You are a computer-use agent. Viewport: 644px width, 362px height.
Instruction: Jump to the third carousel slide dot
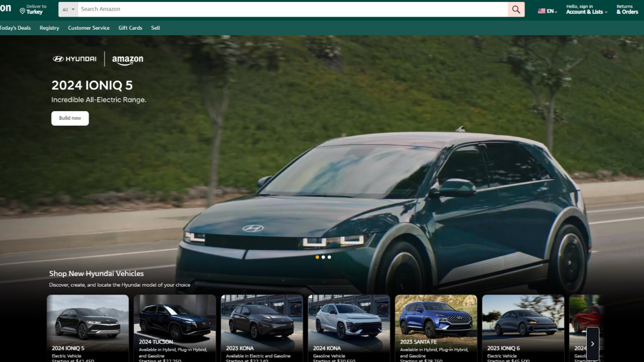pos(329,257)
